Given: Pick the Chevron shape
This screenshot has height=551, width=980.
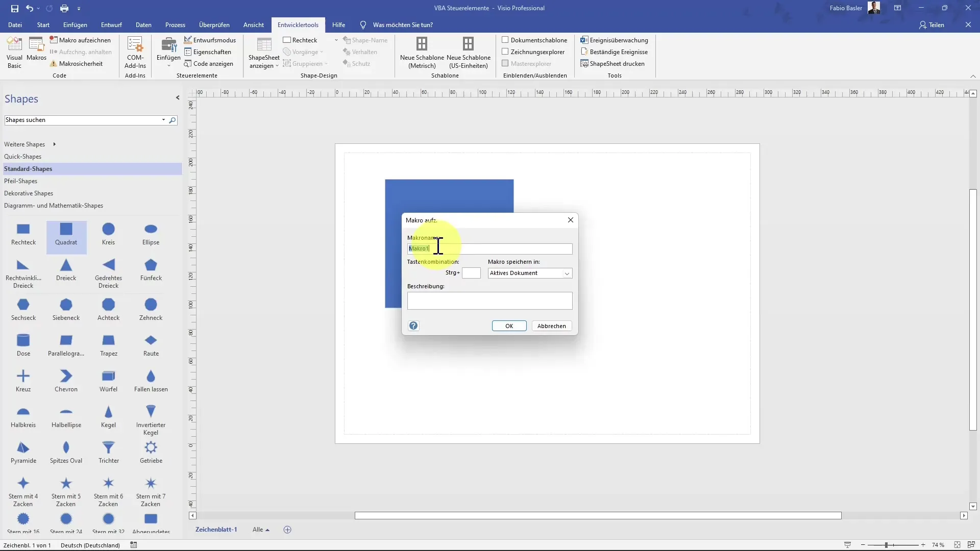Looking at the screenshot, I should [66, 382].
